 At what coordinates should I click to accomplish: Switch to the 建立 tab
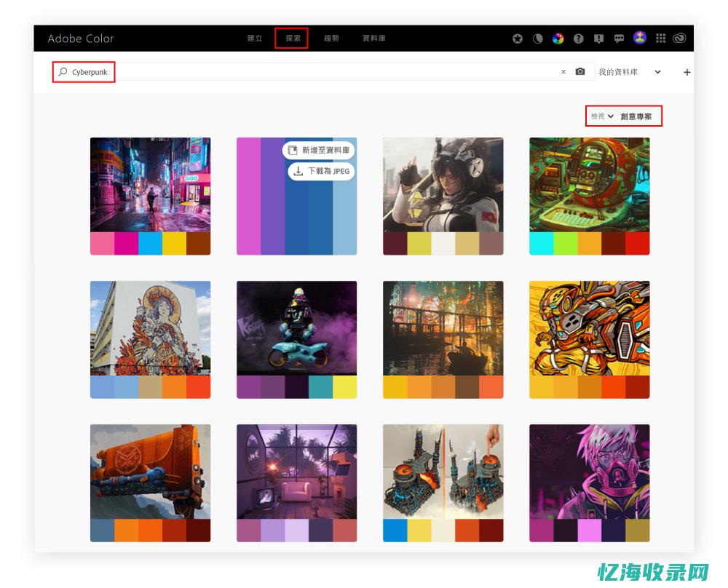tap(254, 39)
